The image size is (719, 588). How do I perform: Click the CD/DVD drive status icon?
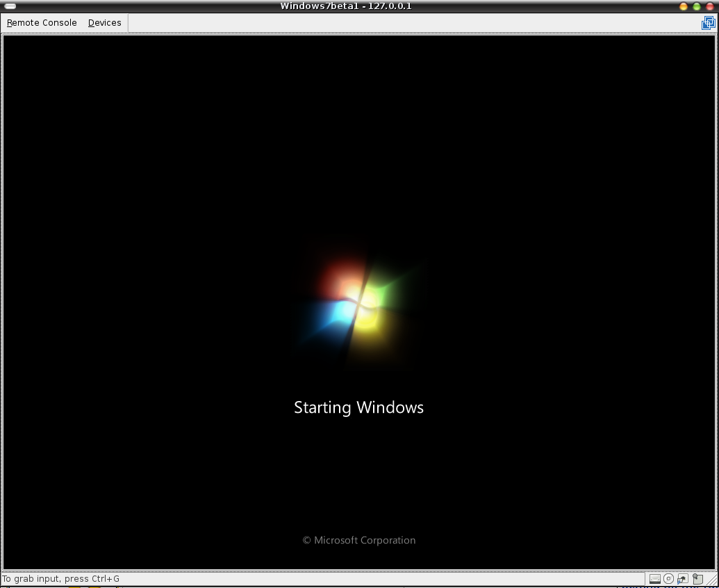668,579
